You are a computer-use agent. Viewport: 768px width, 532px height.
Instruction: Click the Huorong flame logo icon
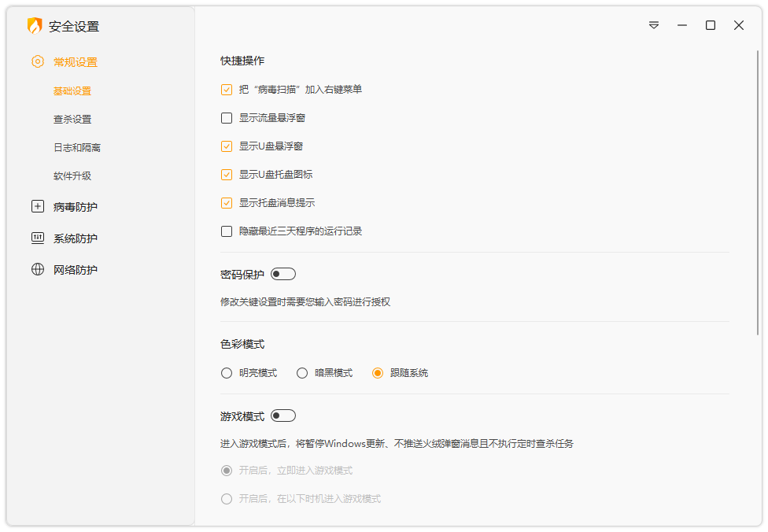point(33,25)
